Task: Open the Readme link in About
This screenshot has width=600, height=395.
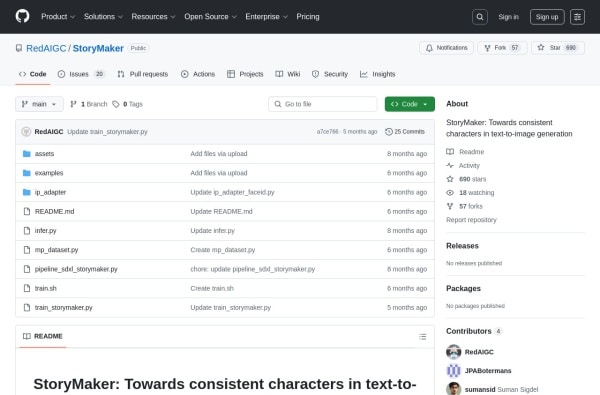Action: (465, 152)
